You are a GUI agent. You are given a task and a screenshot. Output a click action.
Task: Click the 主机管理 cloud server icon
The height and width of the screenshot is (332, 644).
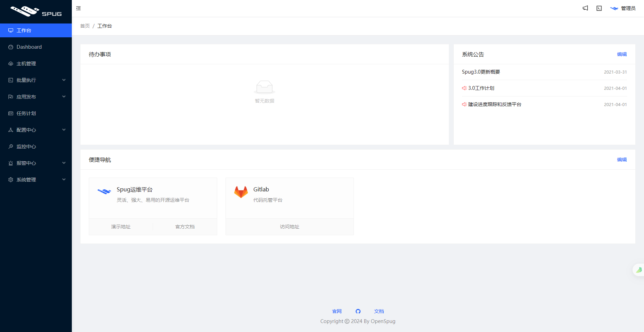coord(11,64)
